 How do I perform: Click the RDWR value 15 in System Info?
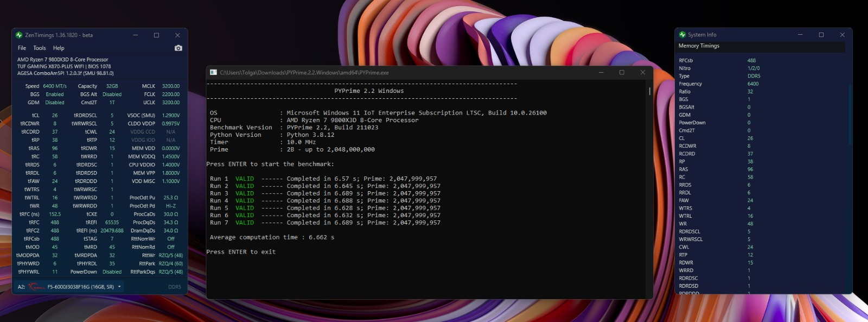pyautogui.click(x=750, y=262)
